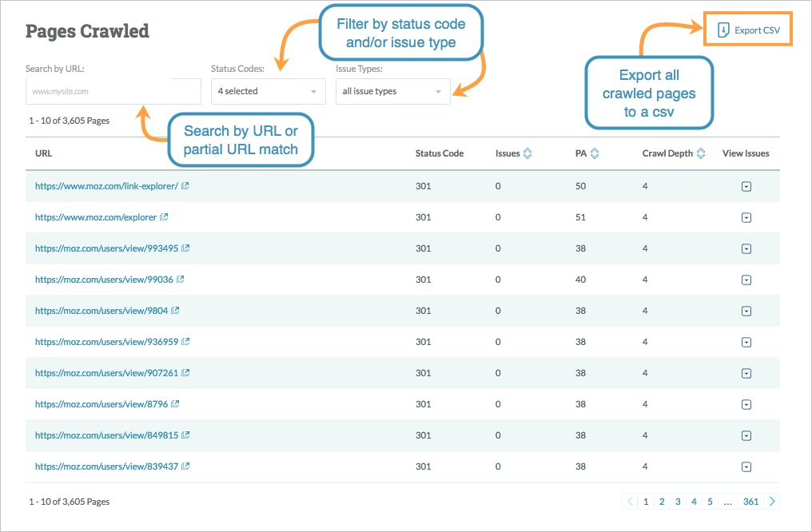This screenshot has height=532, width=812.
Task: Click the Export CSV download icon
Action: (x=722, y=30)
